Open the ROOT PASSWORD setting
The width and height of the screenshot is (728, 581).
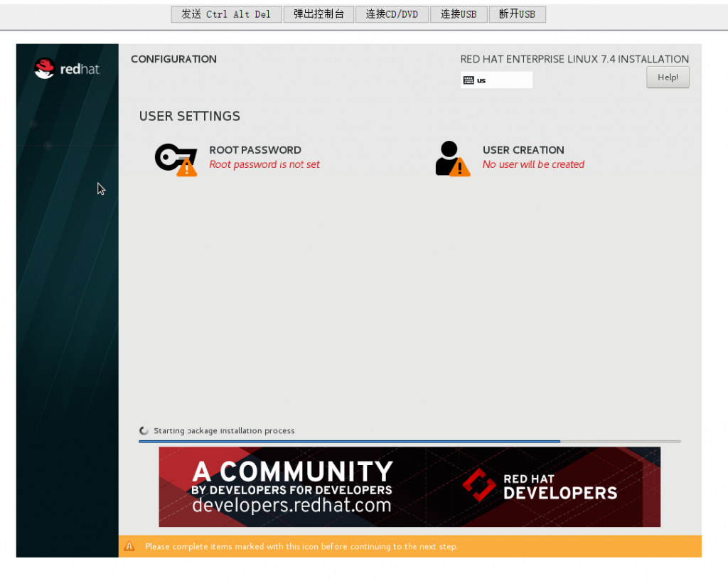pos(237,159)
